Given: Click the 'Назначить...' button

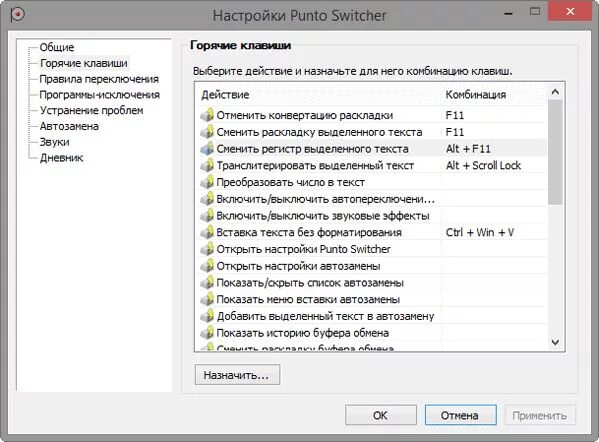Looking at the screenshot, I should pyautogui.click(x=237, y=375).
